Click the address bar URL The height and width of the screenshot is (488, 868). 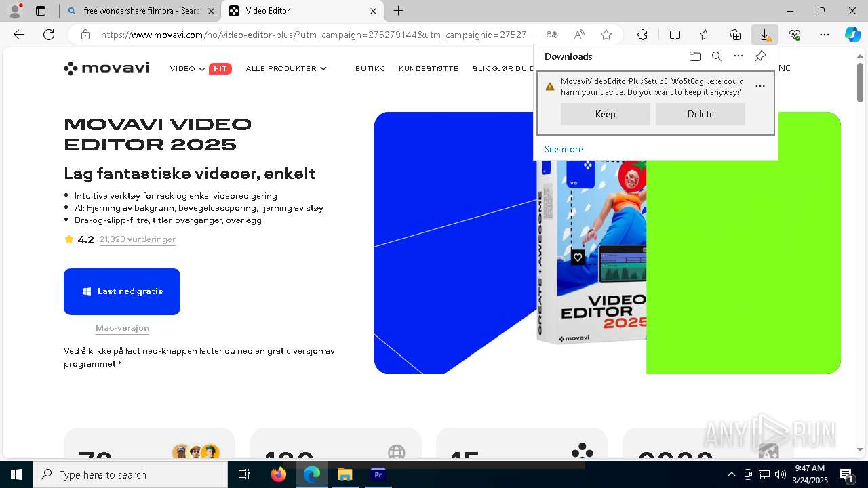pyautogui.click(x=317, y=35)
